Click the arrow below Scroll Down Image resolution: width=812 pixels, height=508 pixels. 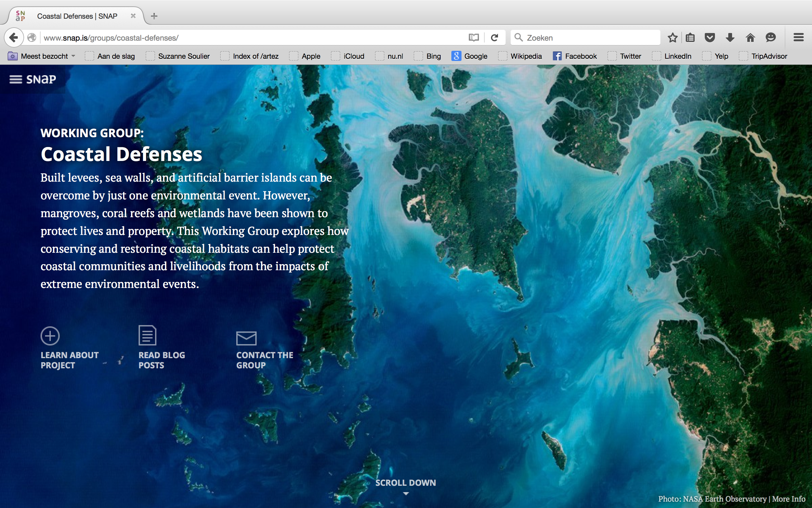pyautogui.click(x=406, y=493)
